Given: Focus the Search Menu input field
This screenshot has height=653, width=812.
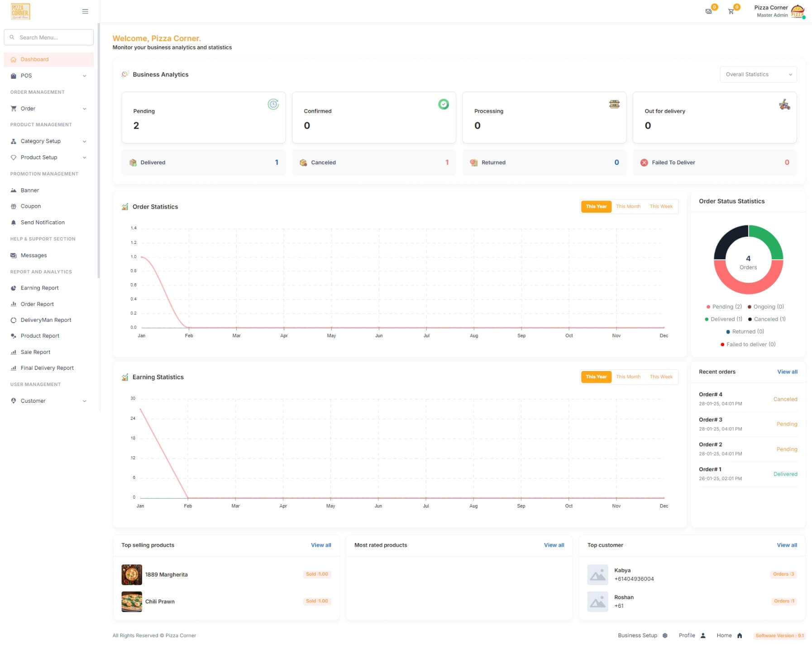Looking at the screenshot, I should click(49, 37).
